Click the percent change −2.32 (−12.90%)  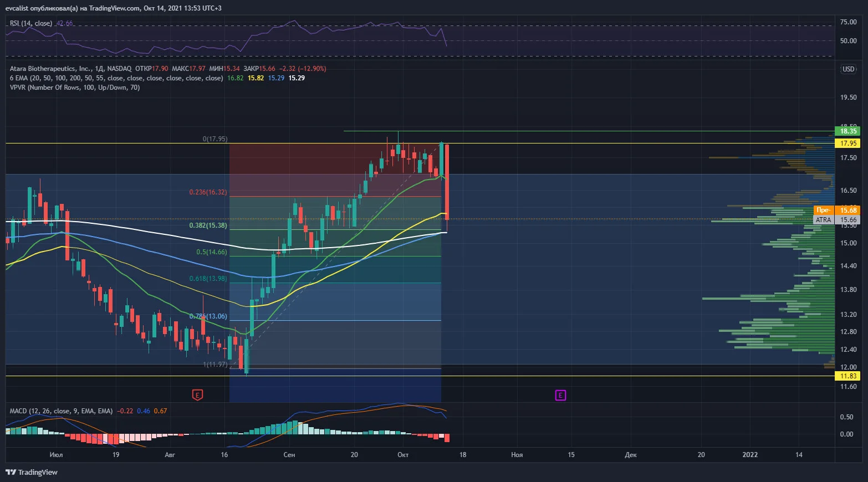tap(303, 69)
